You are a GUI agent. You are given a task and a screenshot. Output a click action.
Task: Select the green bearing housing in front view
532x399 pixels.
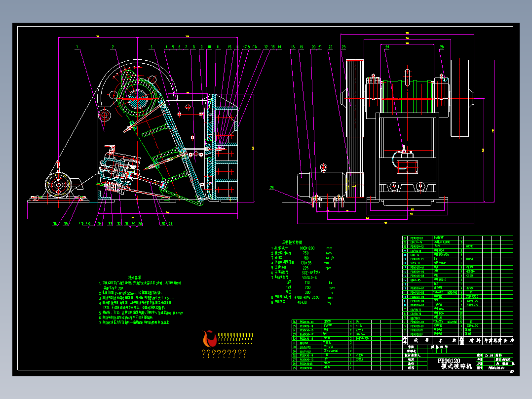408,96
